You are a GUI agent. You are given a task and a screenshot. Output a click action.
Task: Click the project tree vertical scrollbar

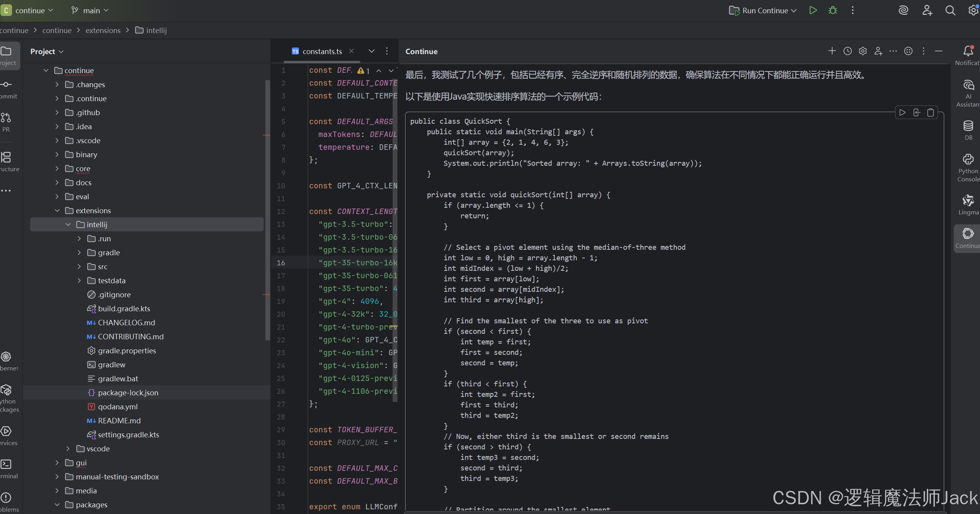pos(267,210)
